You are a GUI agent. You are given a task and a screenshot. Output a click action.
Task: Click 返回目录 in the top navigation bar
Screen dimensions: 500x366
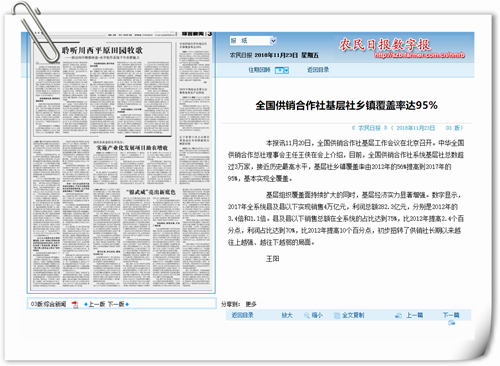tap(318, 70)
